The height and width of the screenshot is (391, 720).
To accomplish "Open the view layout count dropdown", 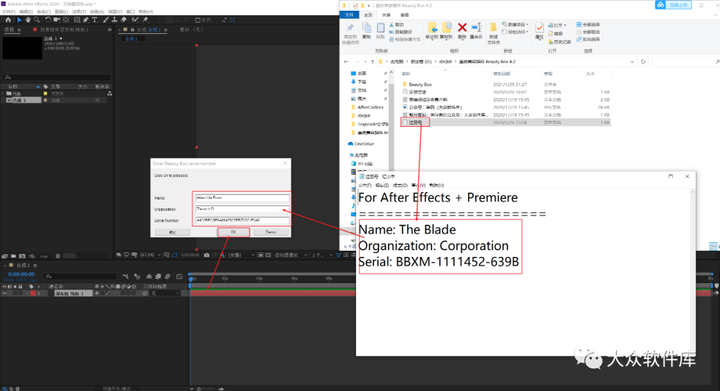I will pos(322,255).
